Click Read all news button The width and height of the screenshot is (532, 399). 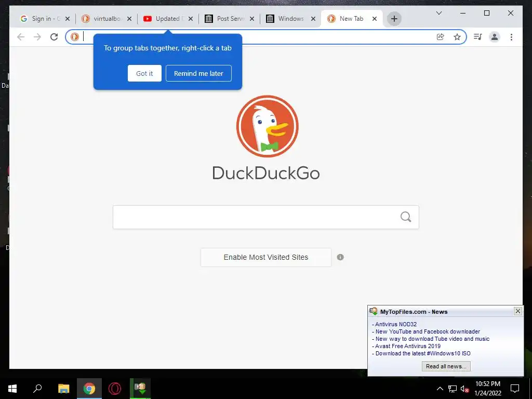(446, 366)
